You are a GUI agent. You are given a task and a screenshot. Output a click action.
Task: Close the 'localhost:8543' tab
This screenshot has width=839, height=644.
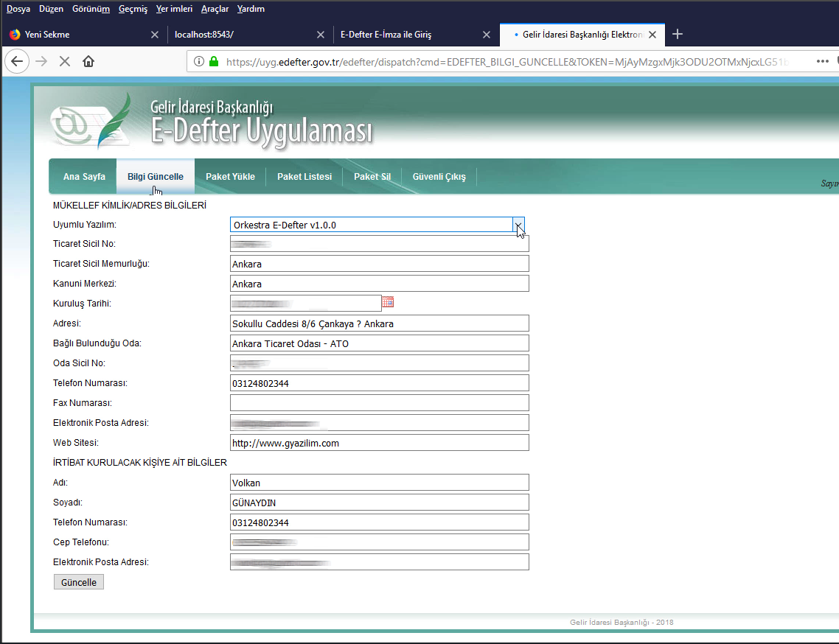coord(321,34)
